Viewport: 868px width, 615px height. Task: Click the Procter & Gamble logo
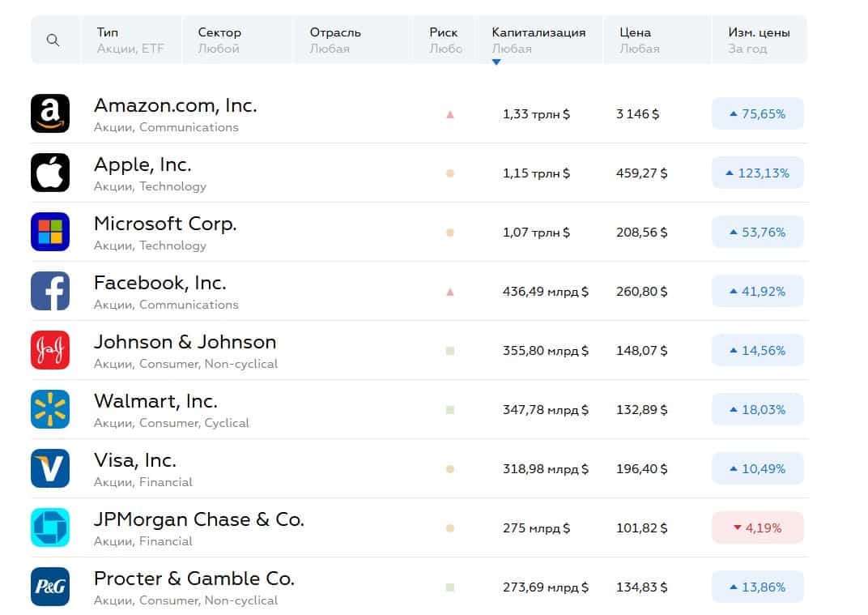(x=50, y=587)
